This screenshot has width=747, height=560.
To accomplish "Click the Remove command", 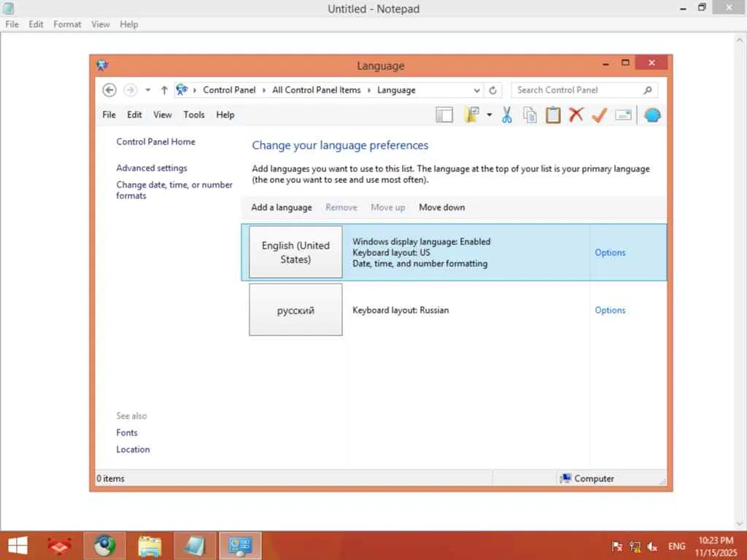I will 341,207.
